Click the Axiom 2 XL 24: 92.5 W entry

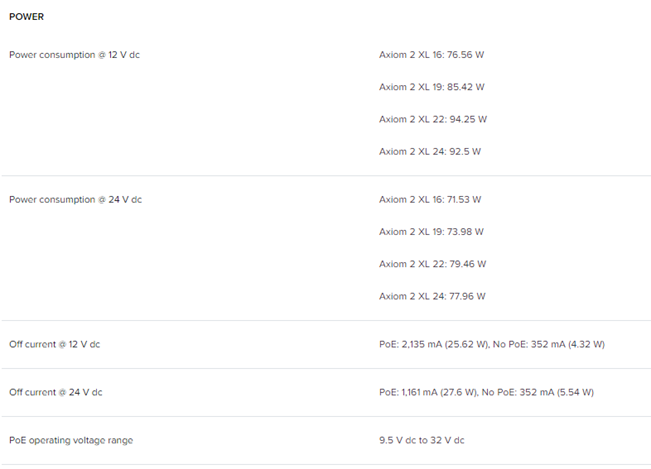(429, 152)
